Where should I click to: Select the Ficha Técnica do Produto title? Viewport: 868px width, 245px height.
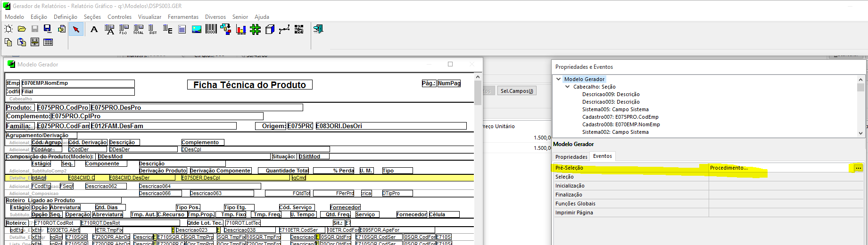(x=249, y=85)
